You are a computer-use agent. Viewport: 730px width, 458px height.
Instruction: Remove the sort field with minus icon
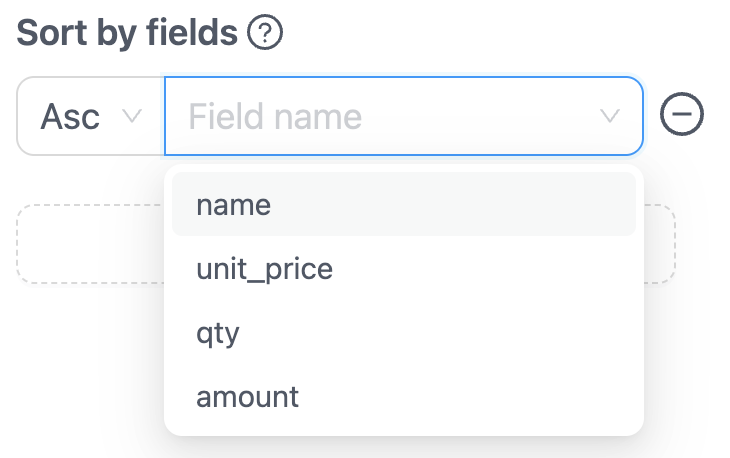(x=682, y=116)
